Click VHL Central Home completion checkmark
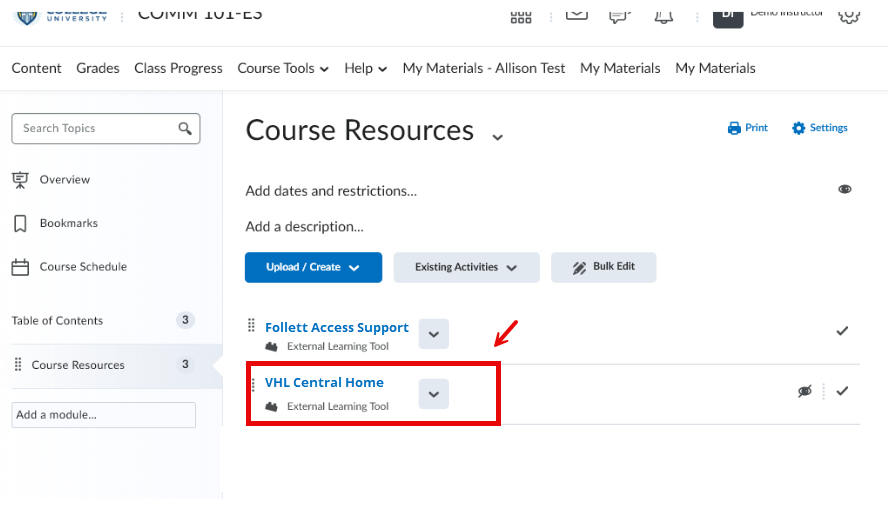The width and height of the screenshot is (888, 508). [x=842, y=391]
